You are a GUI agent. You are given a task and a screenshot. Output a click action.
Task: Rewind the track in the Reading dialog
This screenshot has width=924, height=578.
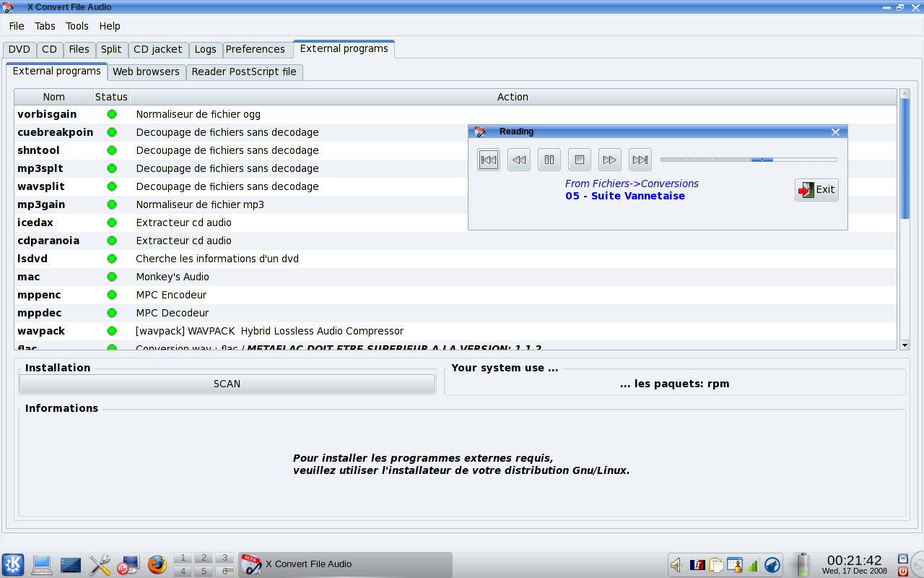point(519,160)
